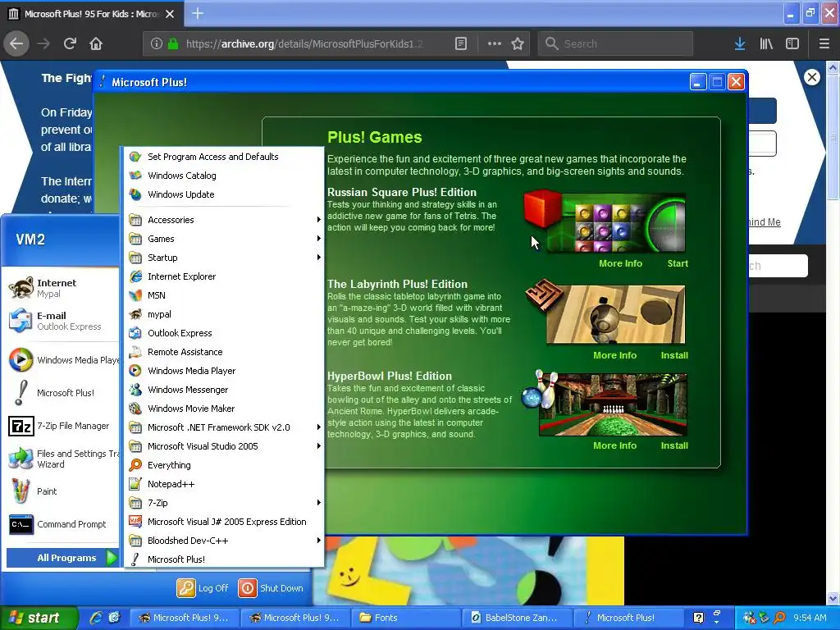Expand the Games submenu
Screen dimensions: 840x630
[224, 239]
